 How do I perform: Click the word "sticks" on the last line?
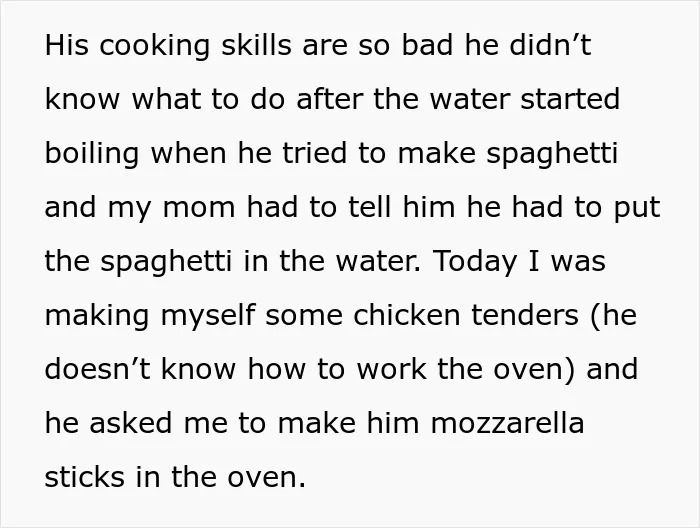pos(84,477)
